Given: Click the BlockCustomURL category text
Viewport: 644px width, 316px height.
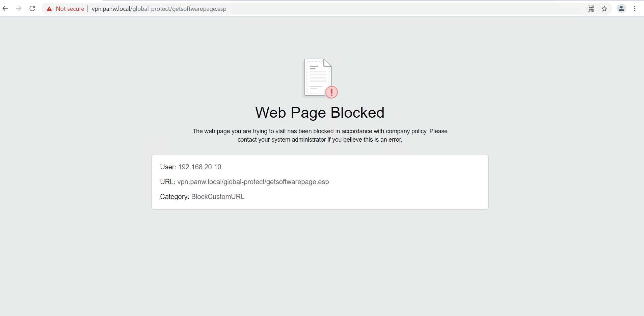Looking at the screenshot, I should [217, 197].
